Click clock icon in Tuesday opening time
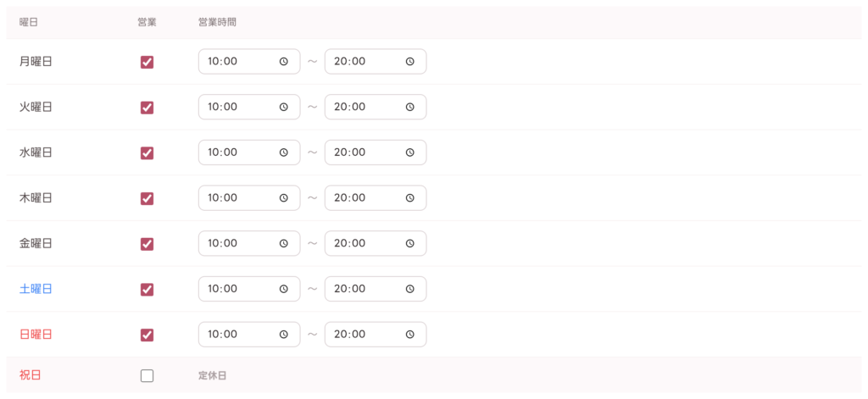 click(283, 107)
